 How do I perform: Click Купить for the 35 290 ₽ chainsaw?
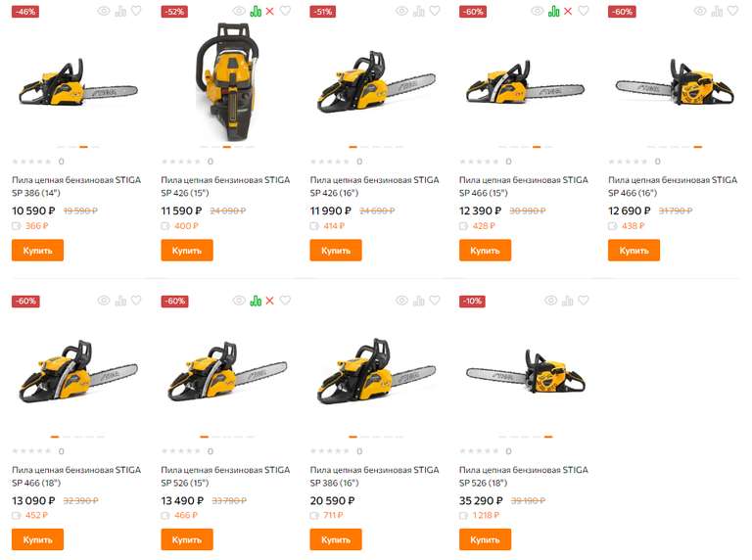pyautogui.click(x=485, y=539)
